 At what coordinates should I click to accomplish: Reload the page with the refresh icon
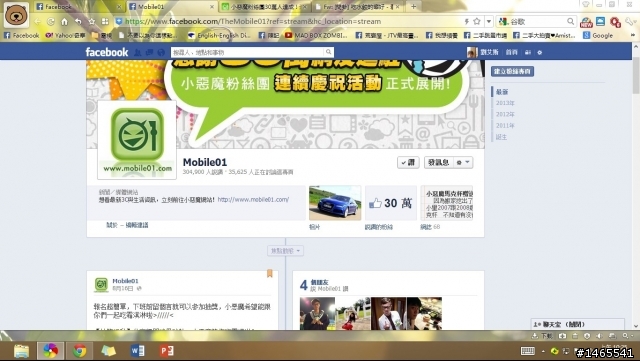[51, 22]
